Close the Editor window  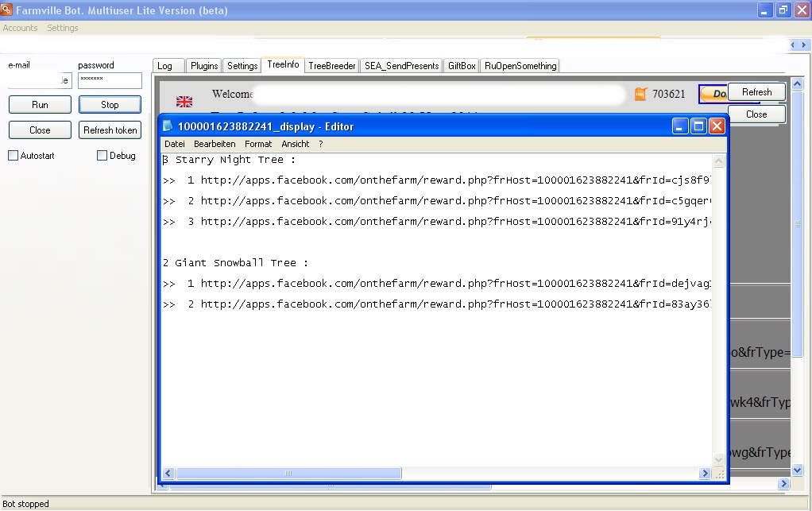(x=717, y=126)
